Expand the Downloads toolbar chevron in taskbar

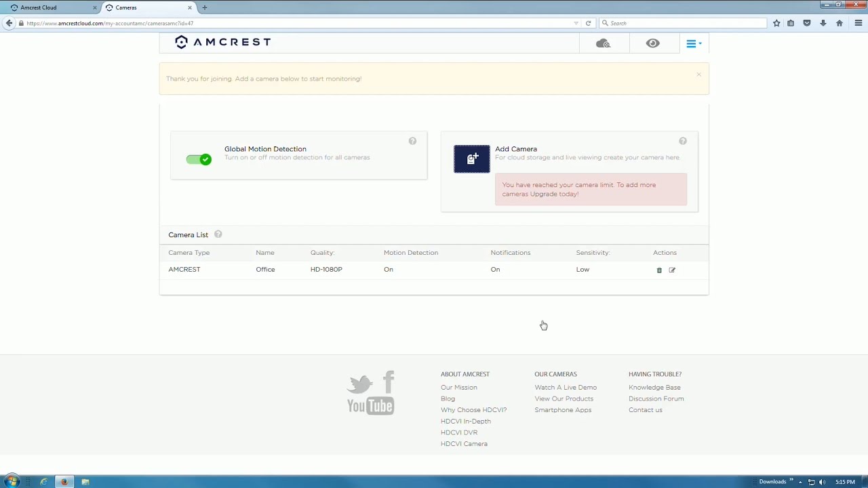[791, 481]
